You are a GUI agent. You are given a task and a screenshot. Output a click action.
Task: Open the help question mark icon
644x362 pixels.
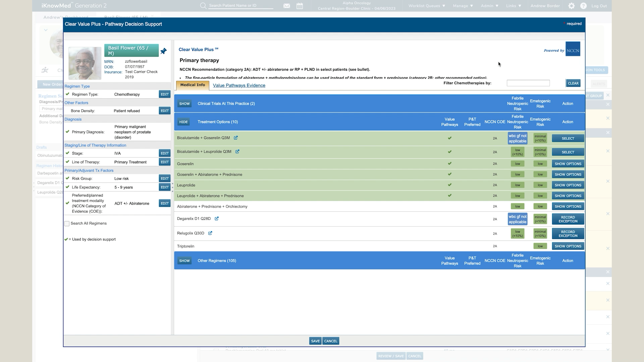click(x=584, y=6)
